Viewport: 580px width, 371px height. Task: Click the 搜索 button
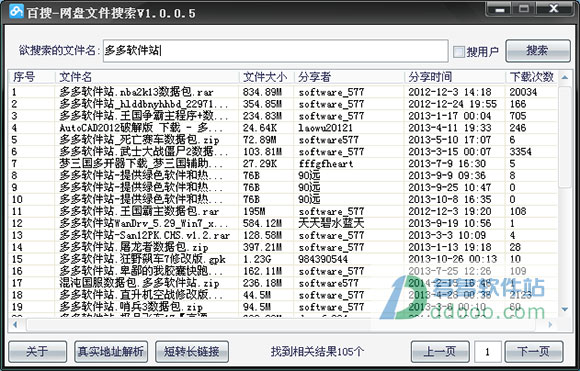538,51
